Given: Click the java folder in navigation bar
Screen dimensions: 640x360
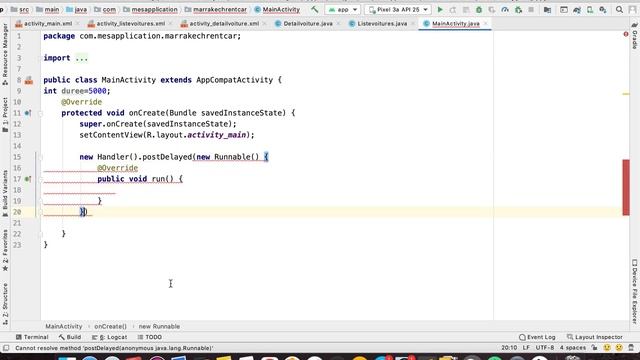Looking at the screenshot, I should [x=77, y=9].
